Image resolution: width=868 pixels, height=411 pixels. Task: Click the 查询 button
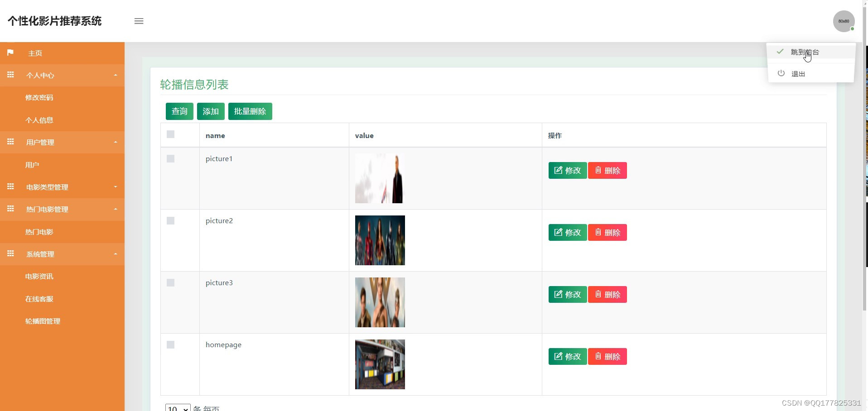click(x=179, y=111)
